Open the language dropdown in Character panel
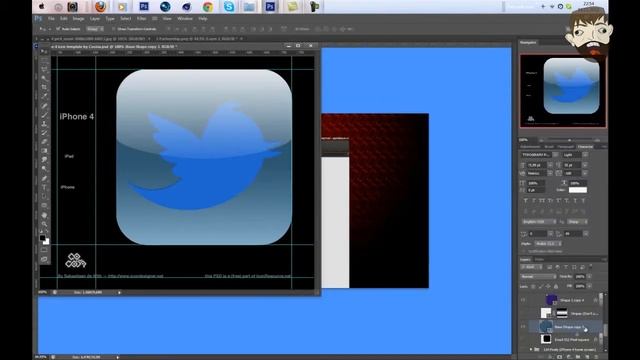 pos(539,222)
